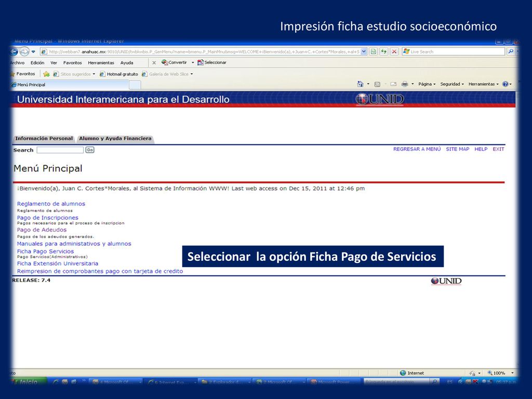532x399 pixels.
Task: Select the Ficha Pago Servicios link
Action: pyautogui.click(x=46, y=251)
